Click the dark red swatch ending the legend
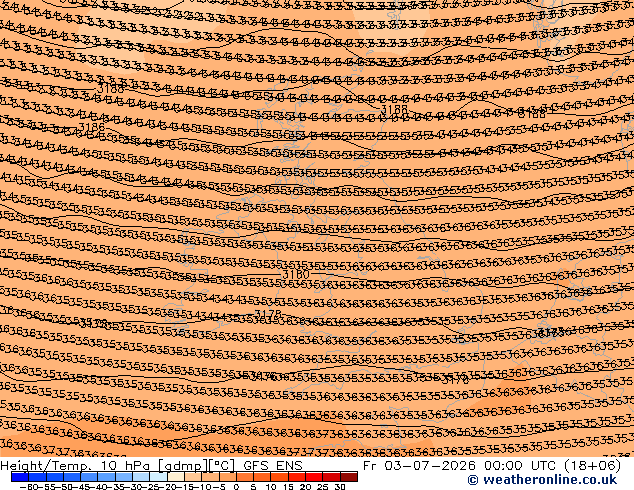Viewport: 634px width, 490px height. tap(349, 477)
